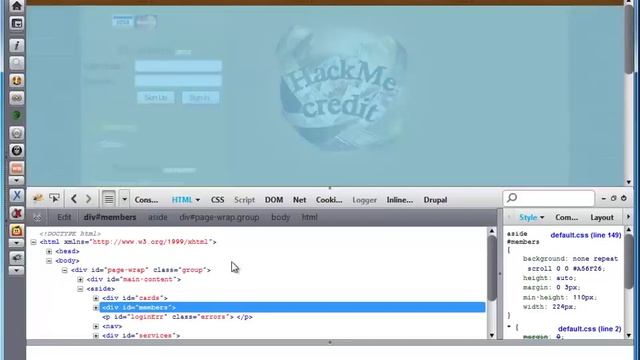Open default.css line 2 link
The image size is (640, 360).
tap(589, 329)
